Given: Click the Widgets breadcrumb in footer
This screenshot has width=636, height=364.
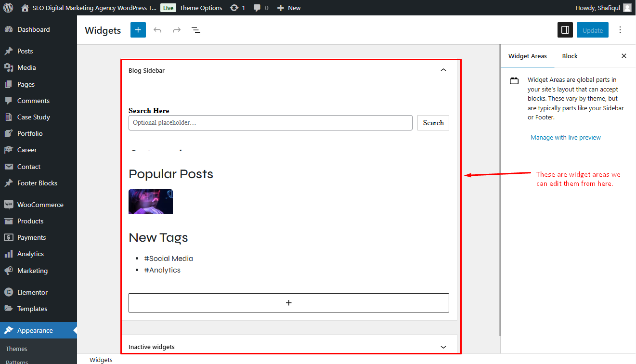Looking at the screenshot, I should [x=101, y=360].
